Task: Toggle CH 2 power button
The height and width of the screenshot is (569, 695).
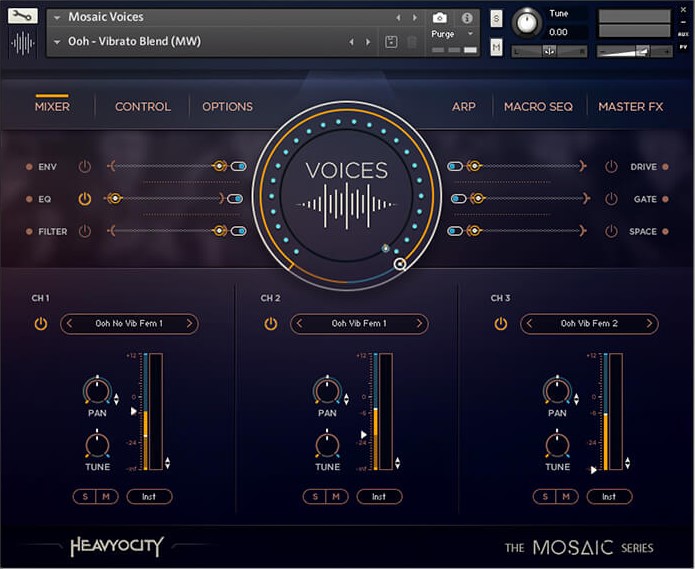Action: click(x=271, y=324)
